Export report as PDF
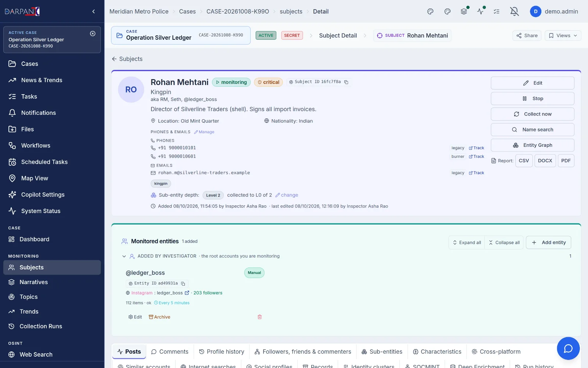 [566, 161]
